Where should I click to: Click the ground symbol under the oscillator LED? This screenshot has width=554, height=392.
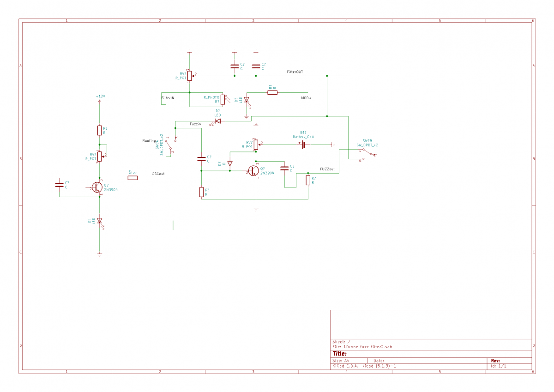99,253
